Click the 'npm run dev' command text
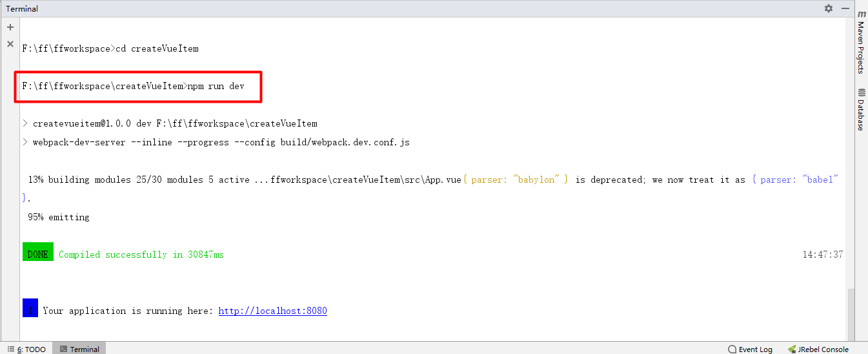 pos(216,86)
